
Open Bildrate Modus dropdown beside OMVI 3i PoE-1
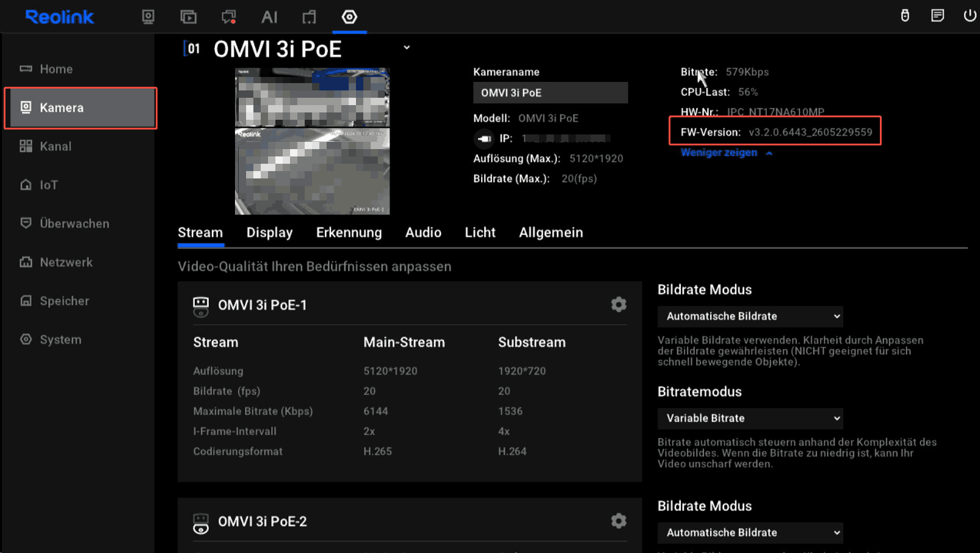click(750, 317)
